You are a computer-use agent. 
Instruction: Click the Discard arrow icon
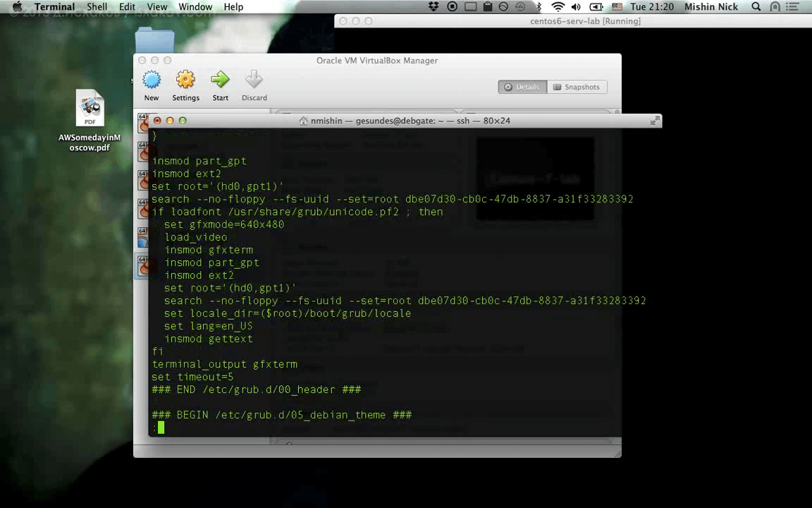pos(254,80)
